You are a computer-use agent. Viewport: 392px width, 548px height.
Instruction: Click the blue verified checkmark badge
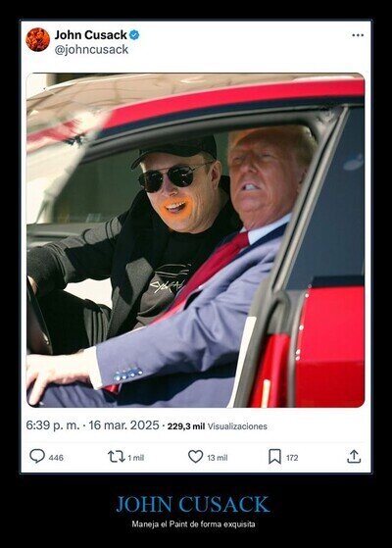point(134,35)
